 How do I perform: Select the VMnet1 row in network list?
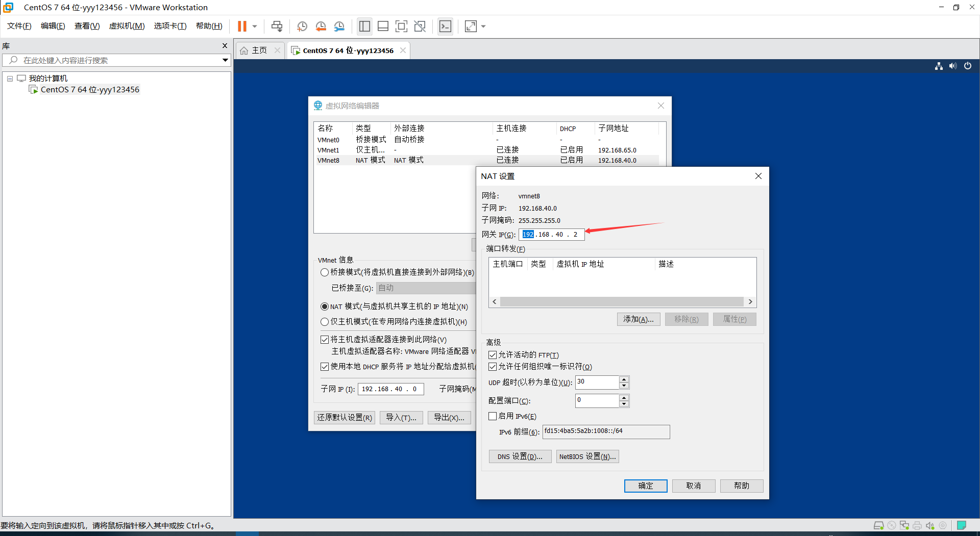tap(486, 150)
